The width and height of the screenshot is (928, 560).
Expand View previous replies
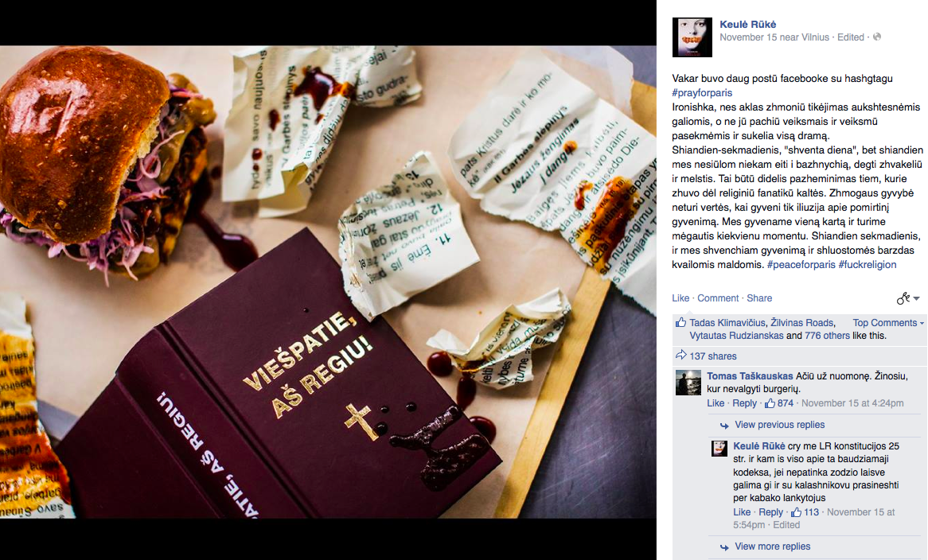click(x=779, y=425)
